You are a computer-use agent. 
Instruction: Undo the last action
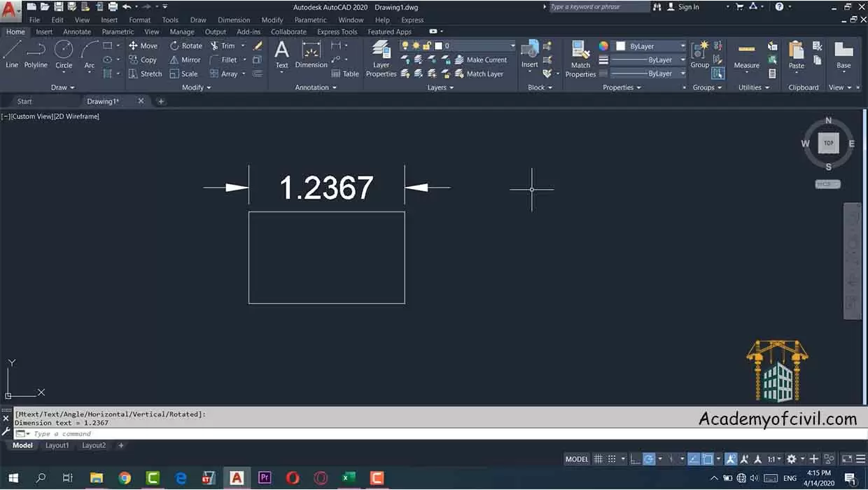pyautogui.click(x=127, y=6)
